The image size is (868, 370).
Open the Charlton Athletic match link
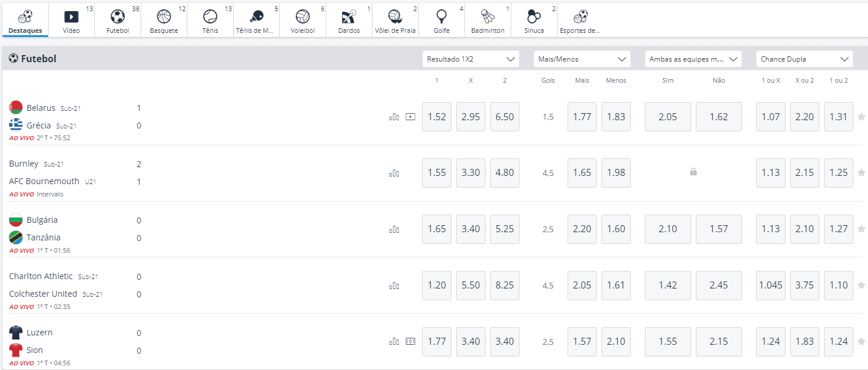[x=41, y=276]
